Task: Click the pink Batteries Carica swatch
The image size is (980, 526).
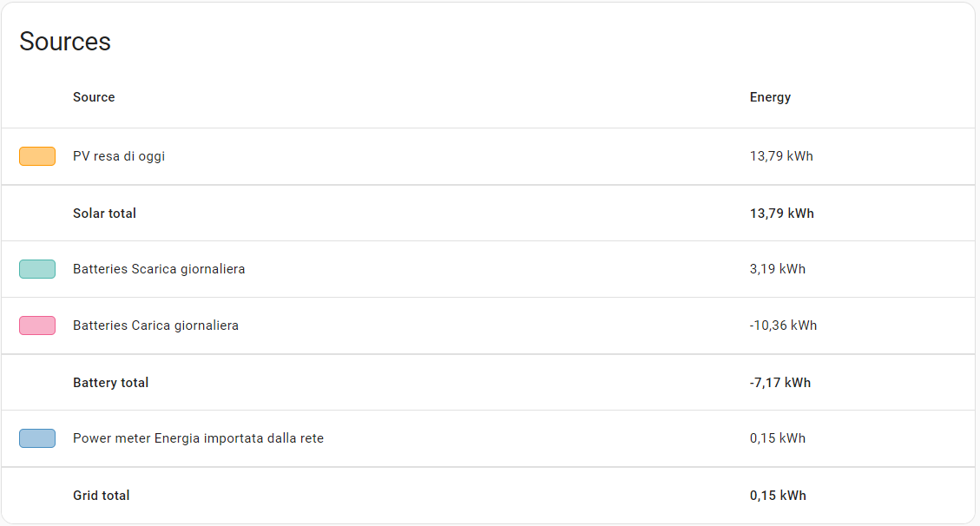Action: coord(37,325)
